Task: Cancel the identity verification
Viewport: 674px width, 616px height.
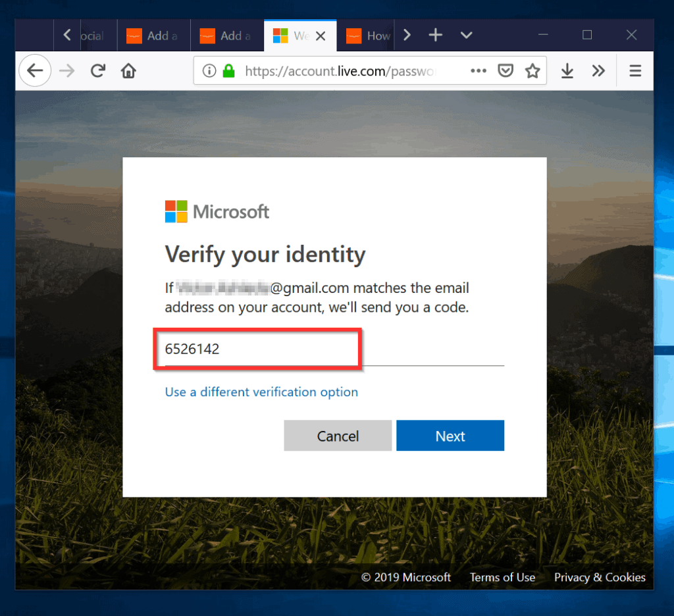Action: [338, 436]
